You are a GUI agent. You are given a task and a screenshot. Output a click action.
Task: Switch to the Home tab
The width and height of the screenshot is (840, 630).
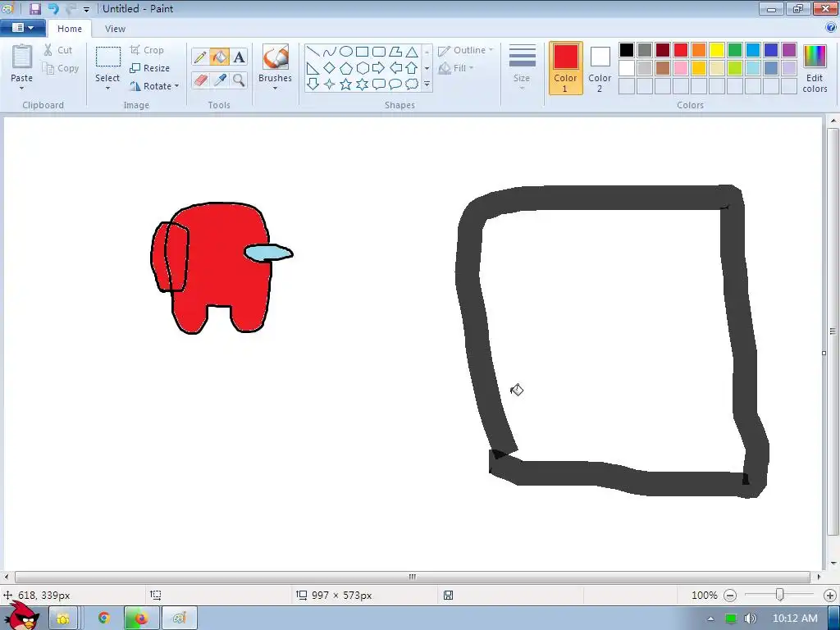click(70, 29)
